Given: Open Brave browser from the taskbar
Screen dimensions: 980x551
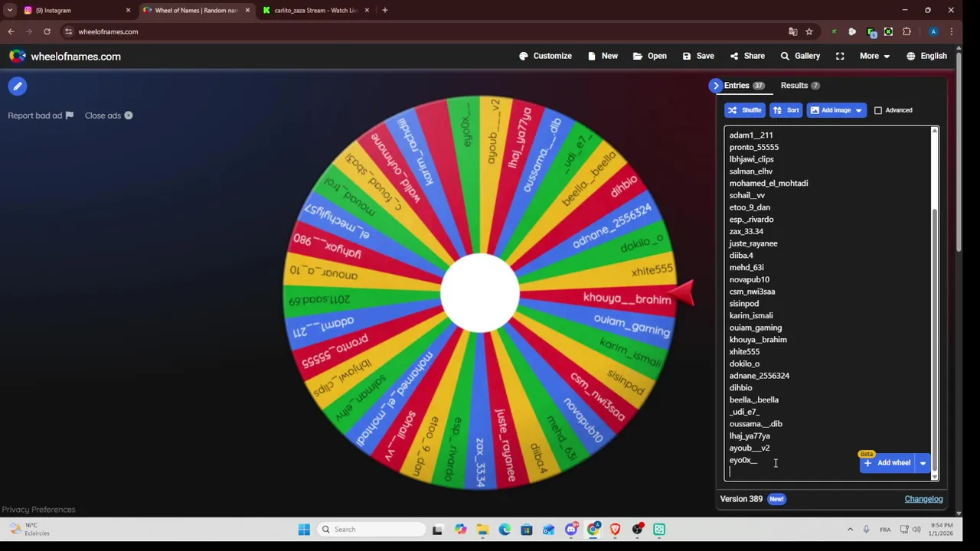Looking at the screenshot, I should click(616, 530).
